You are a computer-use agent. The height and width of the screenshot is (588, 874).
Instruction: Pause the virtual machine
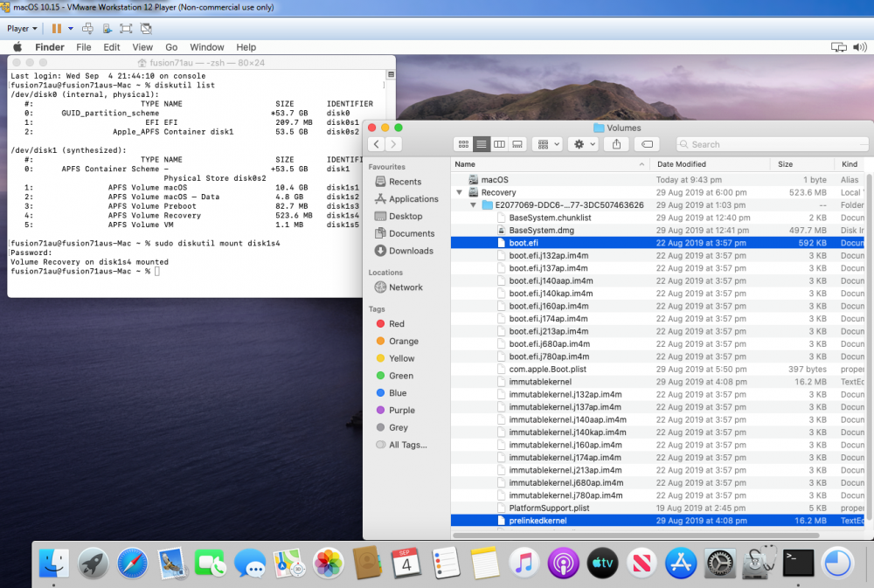(56, 29)
